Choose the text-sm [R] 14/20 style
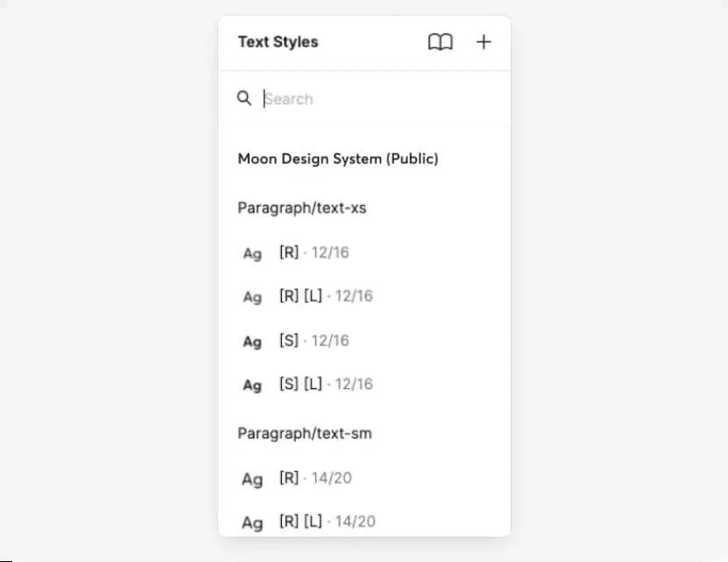 click(364, 479)
